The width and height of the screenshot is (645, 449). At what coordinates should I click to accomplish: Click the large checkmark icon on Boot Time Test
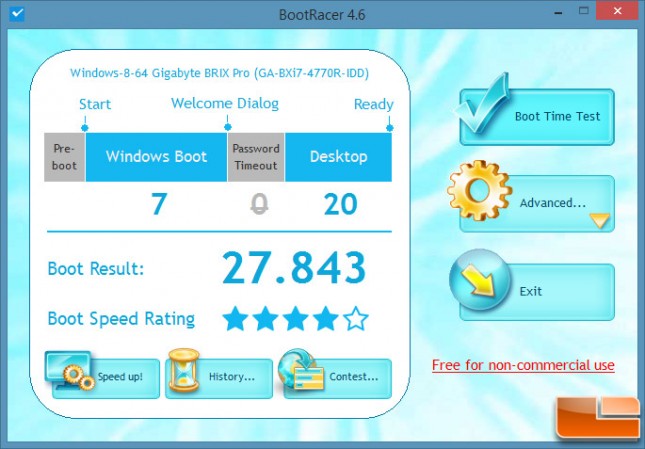click(481, 103)
